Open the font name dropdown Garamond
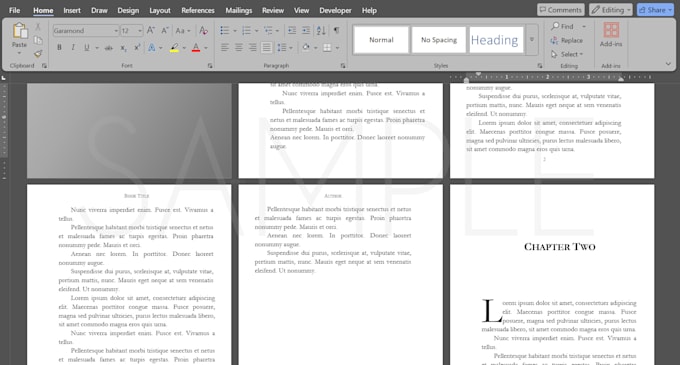Viewport: 680px width, 365px height. (x=116, y=31)
